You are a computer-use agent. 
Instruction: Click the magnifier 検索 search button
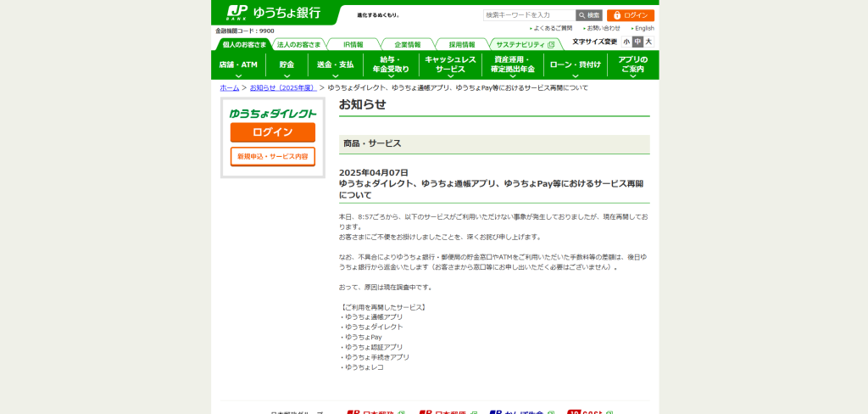[x=589, y=15]
